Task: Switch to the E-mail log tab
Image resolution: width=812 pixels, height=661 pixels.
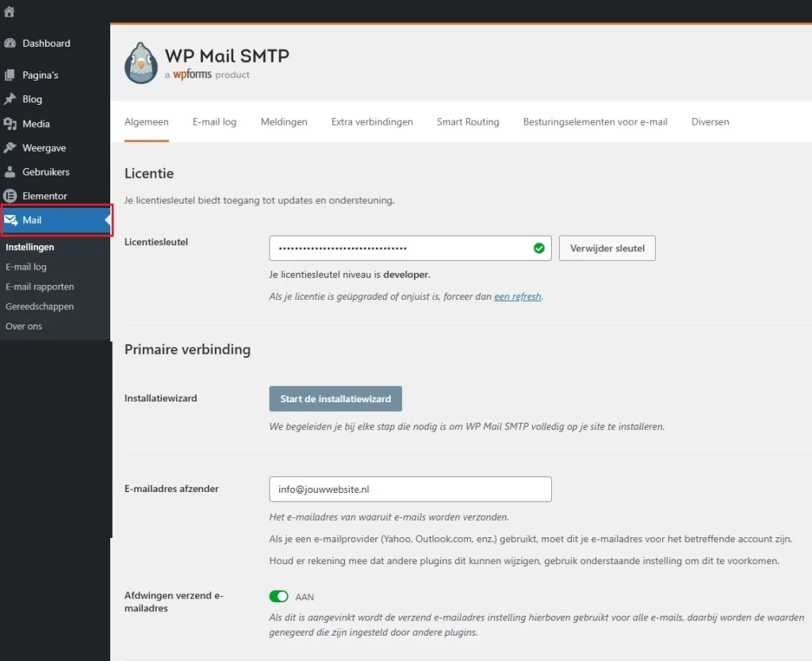Action: coord(214,121)
